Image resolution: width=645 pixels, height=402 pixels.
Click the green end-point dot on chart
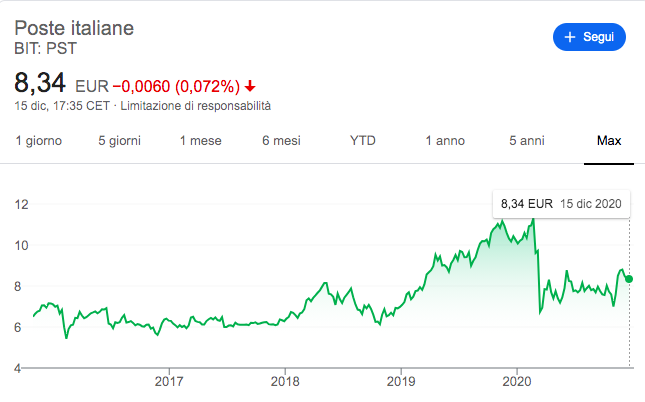pos(629,278)
